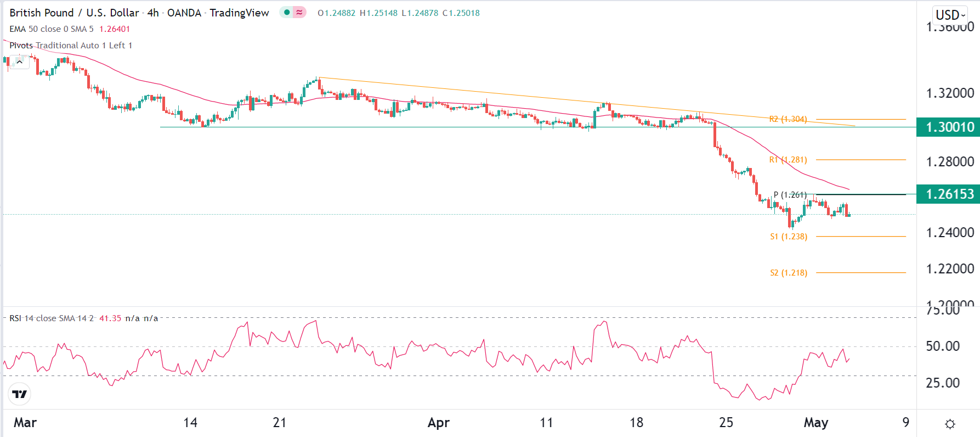
Task: Click the R2 (1.304) pivot label
Action: [x=788, y=119]
